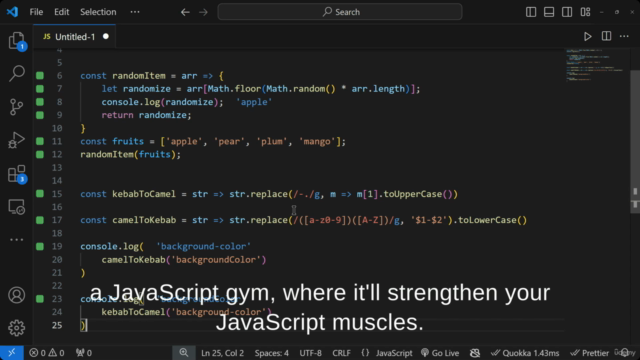Click Quokka coverage square on line 6
The width and height of the screenshot is (640, 360).
click(40, 76)
